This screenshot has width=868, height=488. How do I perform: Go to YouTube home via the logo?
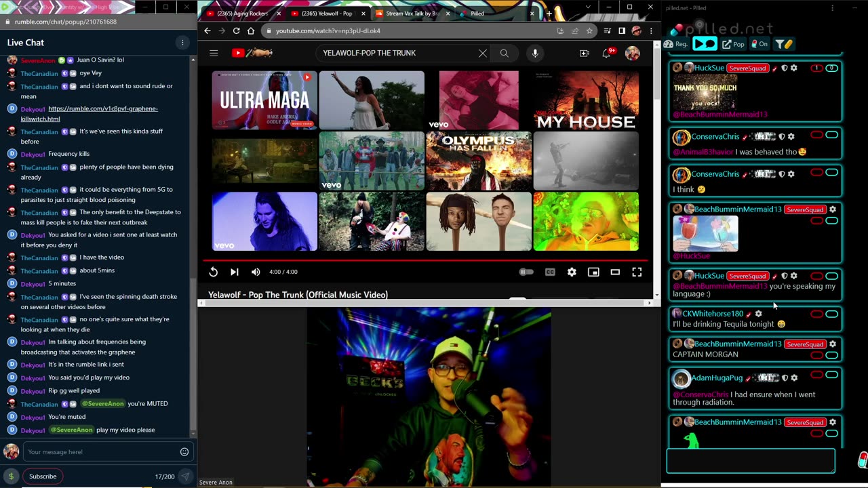click(x=252, y=53)
